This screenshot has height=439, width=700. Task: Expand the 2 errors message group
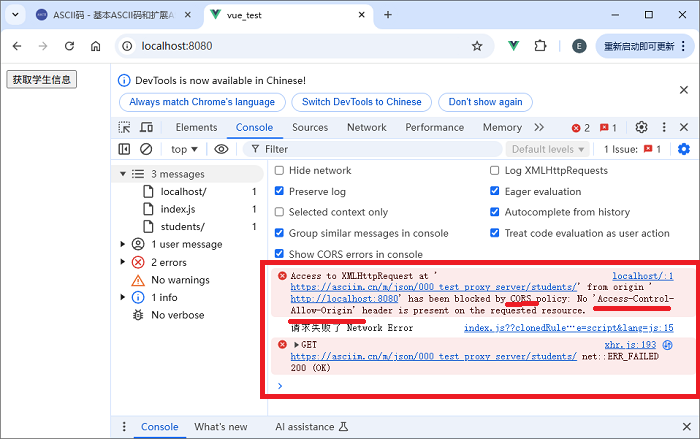(x=124, y=262)
